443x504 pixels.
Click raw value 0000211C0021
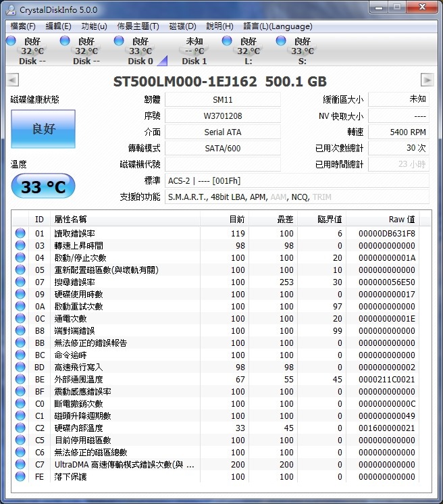(x=387, y=379)
